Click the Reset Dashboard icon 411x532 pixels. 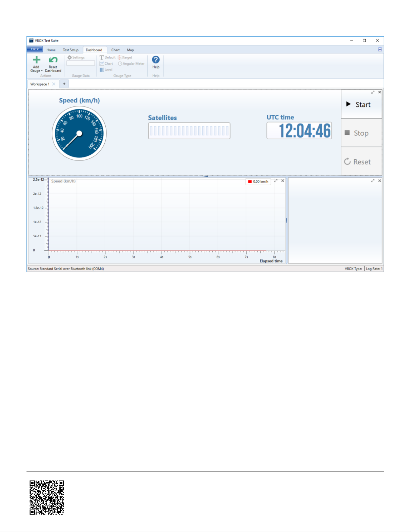[53, 60]
